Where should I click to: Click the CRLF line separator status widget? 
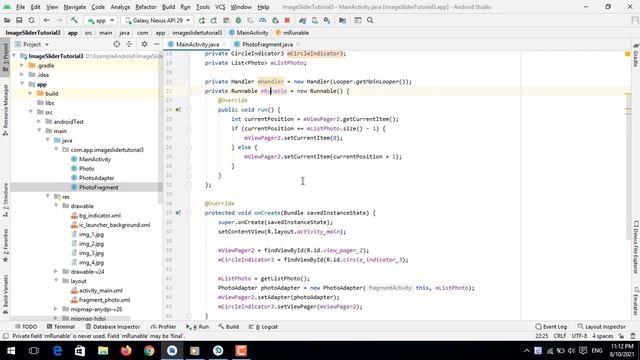560,336
